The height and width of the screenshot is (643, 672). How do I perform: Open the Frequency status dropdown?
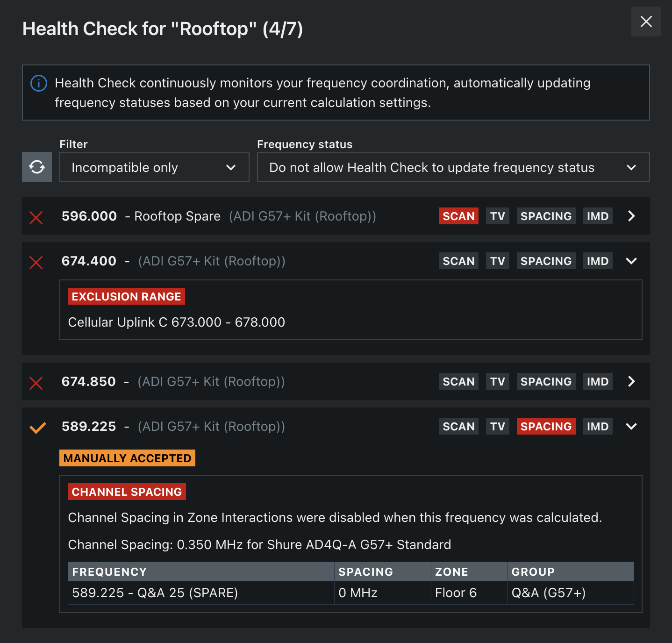pyautogui.click(x=453, y=167)
